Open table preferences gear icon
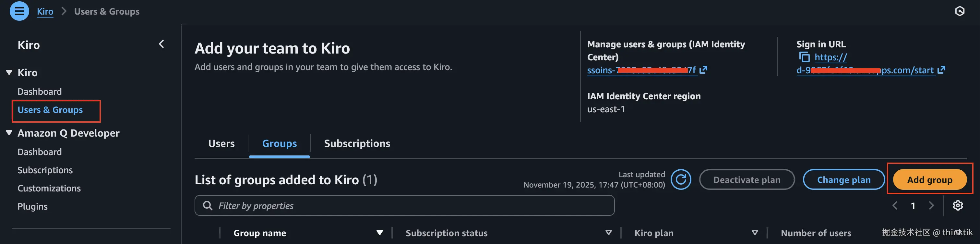This screenshot has width=980, height=244. click(x=958, y=206)
